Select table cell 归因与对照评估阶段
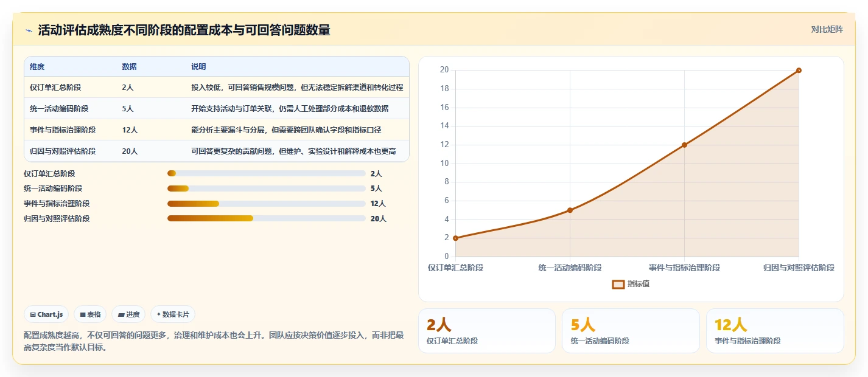 point(63,151)
